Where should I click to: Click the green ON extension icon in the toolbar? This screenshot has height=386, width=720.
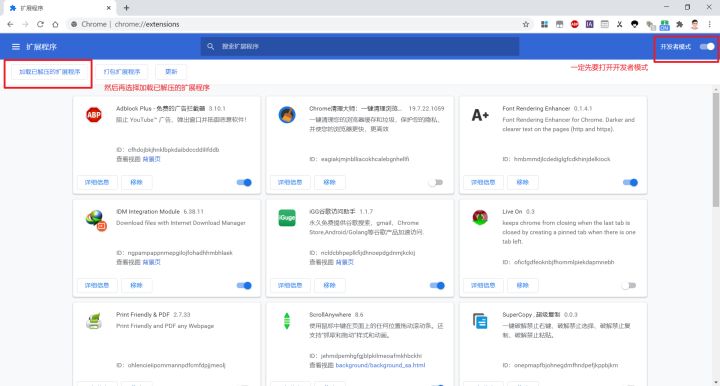click(x=664, y=25)
